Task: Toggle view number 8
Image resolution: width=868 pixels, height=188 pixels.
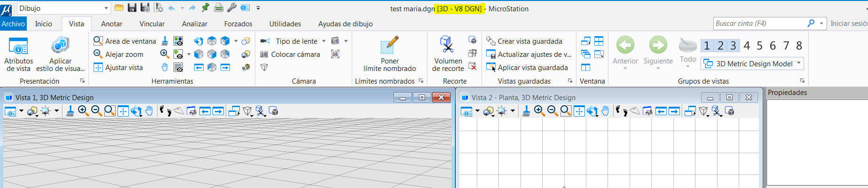Action: point(799,46)
